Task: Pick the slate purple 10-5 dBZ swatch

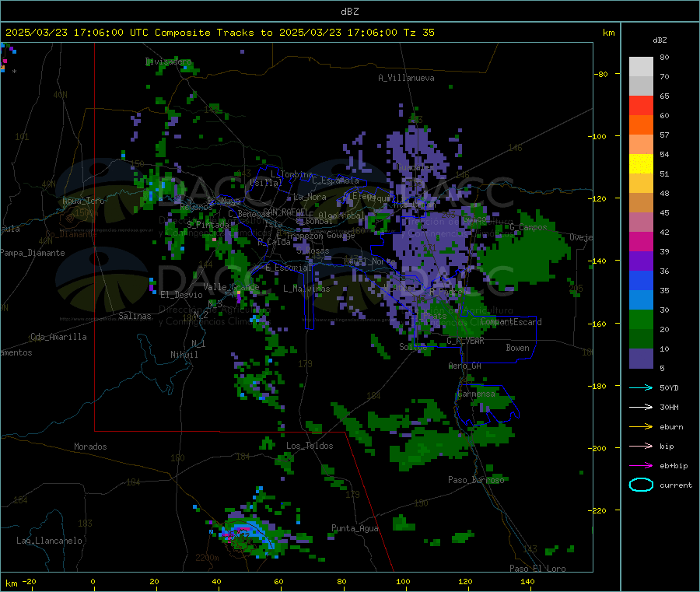Action: tap(641, 359)
